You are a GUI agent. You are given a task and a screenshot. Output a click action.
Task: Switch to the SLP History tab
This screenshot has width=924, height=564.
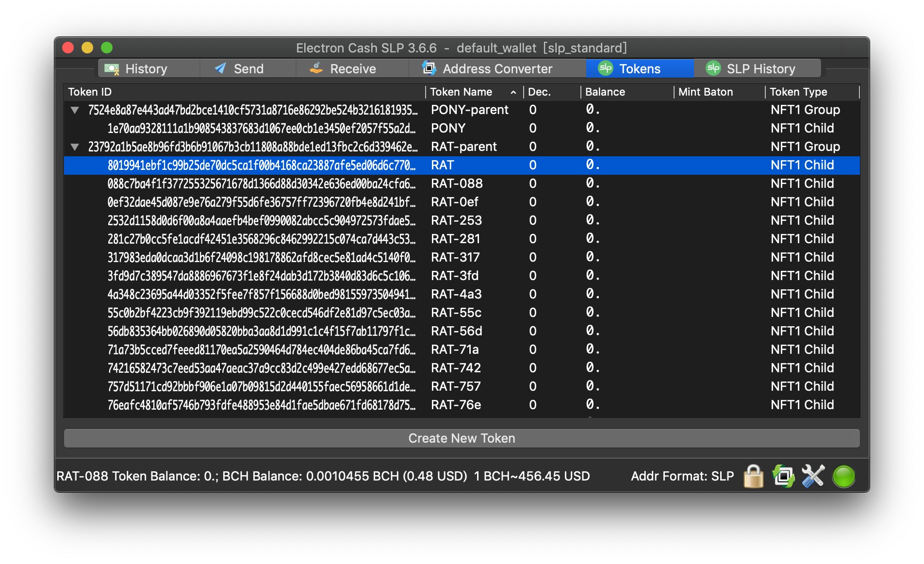757,68
